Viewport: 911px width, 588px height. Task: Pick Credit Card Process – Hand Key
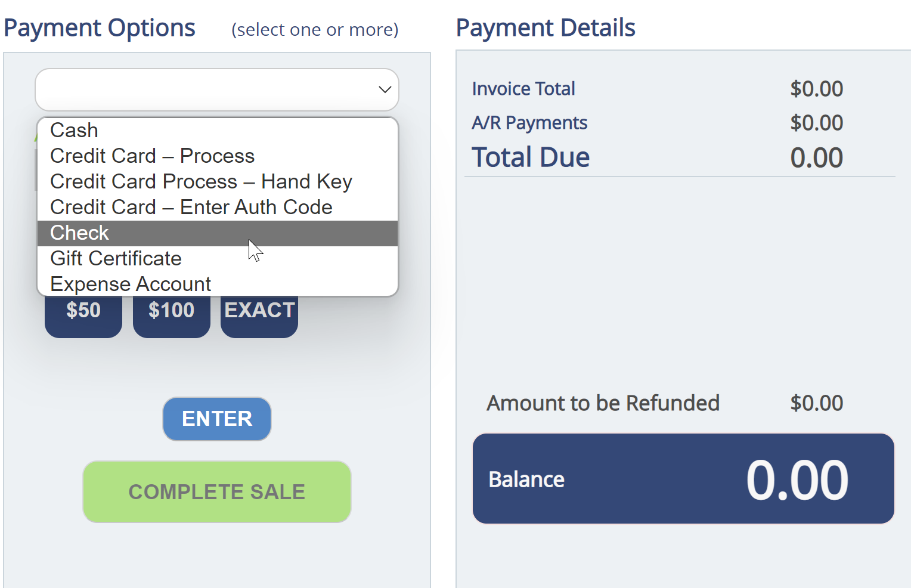pyautogui.click(x=201, y=181)
